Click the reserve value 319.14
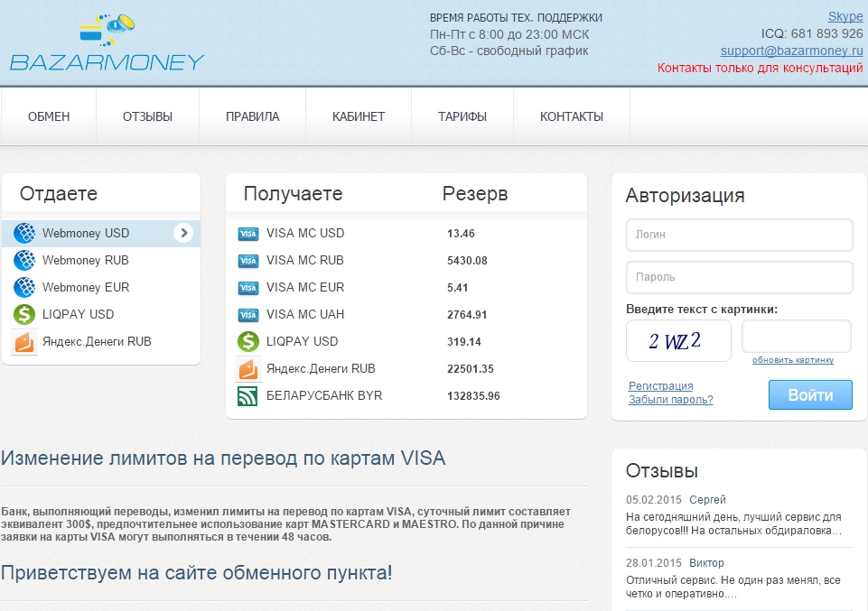This screenshot has height=611, width=868. (x=464, y=342)
